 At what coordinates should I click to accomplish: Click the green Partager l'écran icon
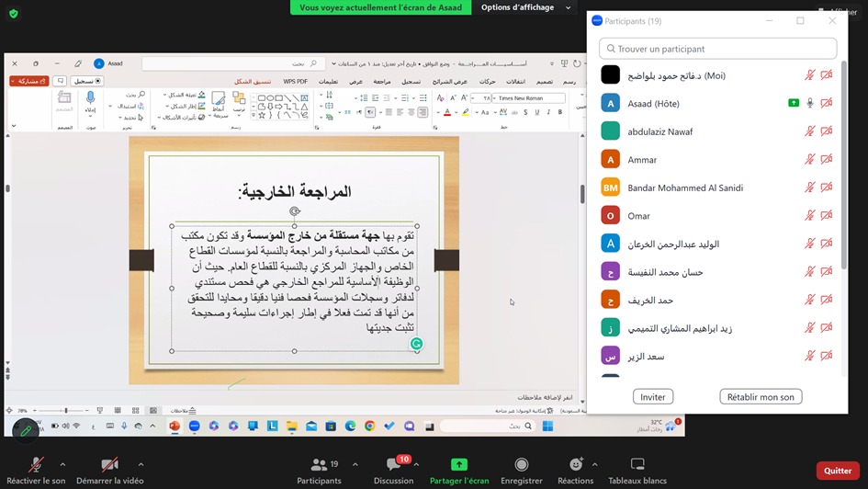(459, 465)
